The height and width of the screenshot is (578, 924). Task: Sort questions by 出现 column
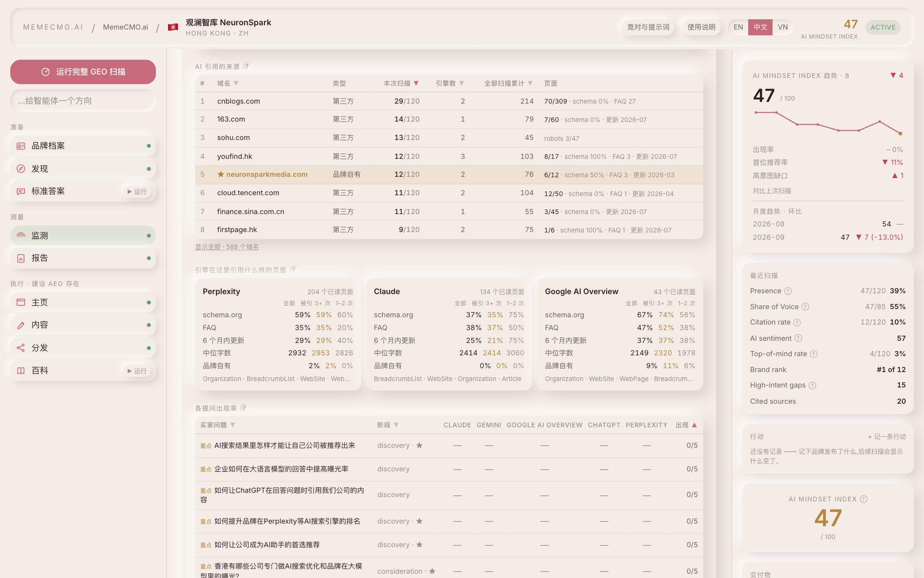pyautogui.click(x=686, y=425)
